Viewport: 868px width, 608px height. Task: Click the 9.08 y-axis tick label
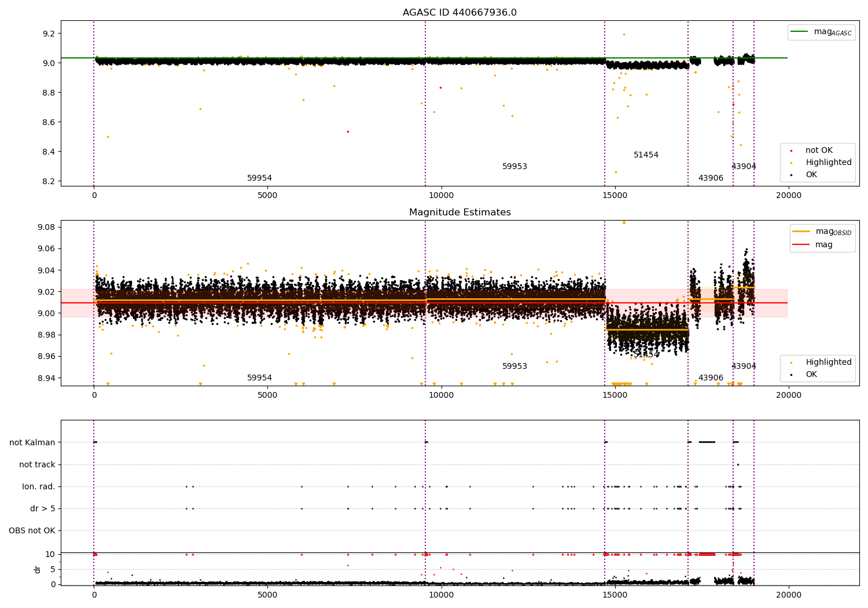click(47, 227)
